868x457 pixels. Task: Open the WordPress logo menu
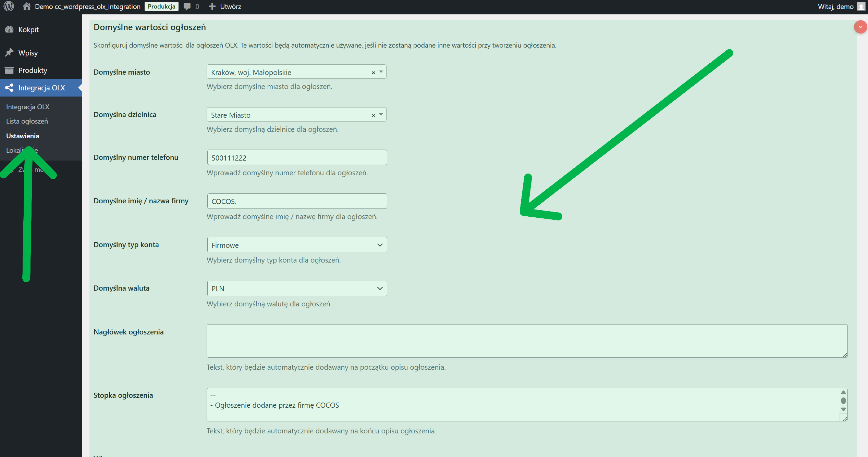coord(9,7)
